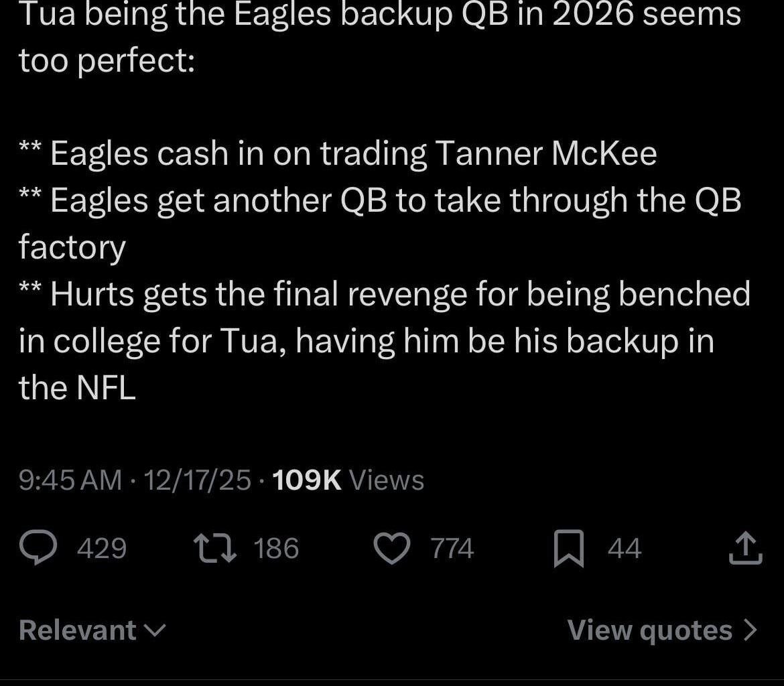The width and height of the screenshot is (784, 686).
Task: Open the share icon for this tweet
Action: (x=745, y=549)
